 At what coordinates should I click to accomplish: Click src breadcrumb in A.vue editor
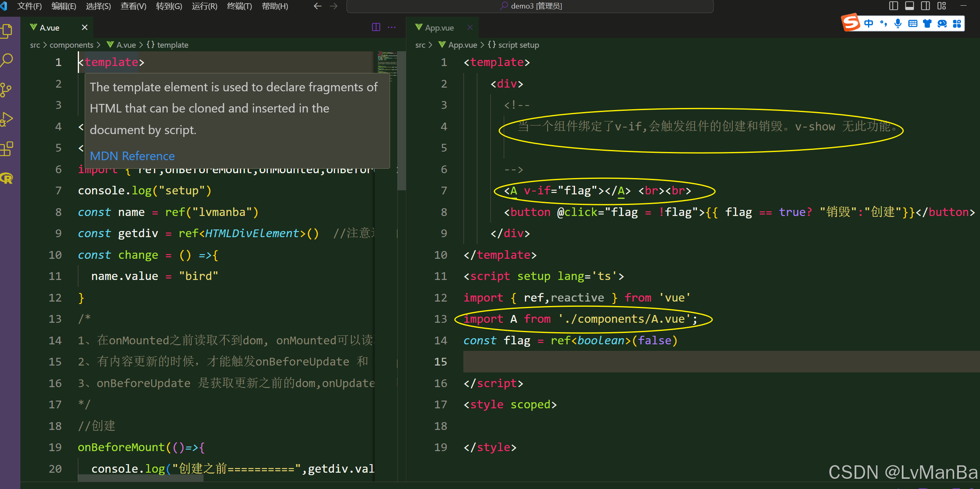pyautogui.click(x=35, y=45)
